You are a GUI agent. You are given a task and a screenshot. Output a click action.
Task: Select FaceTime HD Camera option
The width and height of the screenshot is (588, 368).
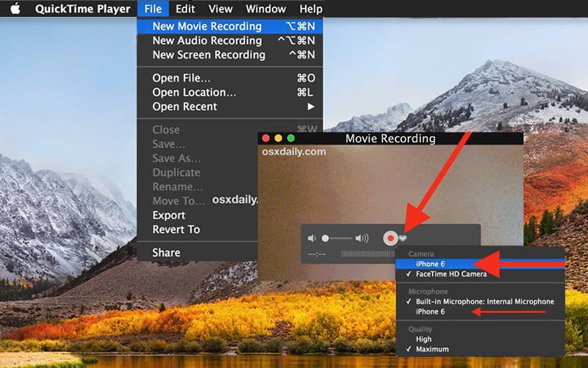coord(481,274)
